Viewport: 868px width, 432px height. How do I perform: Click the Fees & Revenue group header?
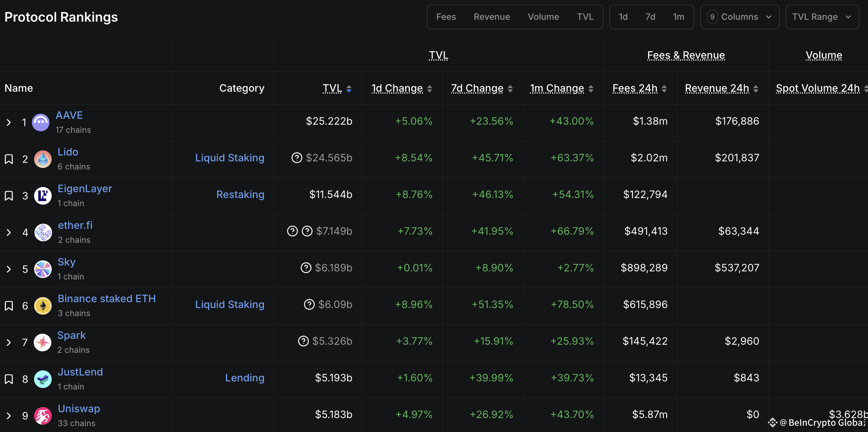pyautogui.click(x=686, y=55)
